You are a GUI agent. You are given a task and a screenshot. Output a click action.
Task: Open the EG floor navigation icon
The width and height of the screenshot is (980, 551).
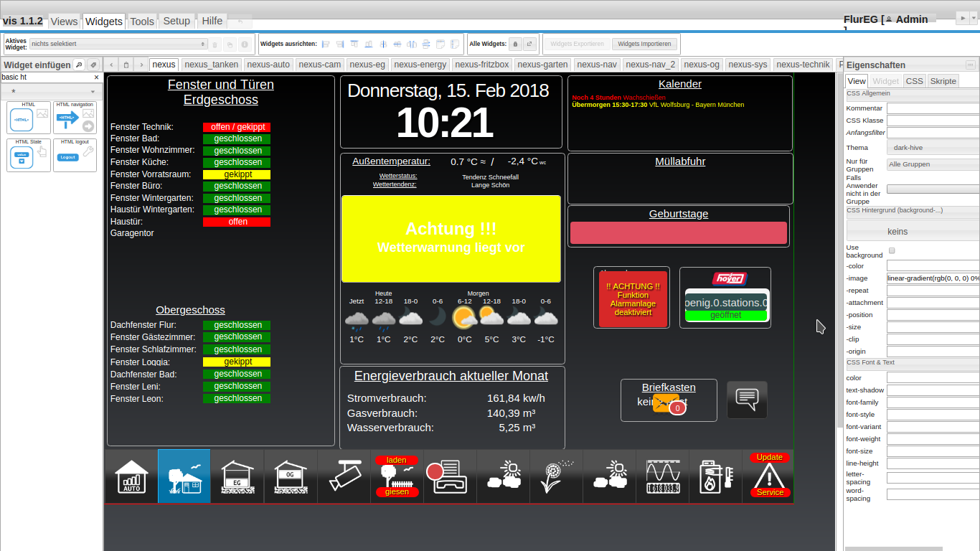click(x=237, y=476)
